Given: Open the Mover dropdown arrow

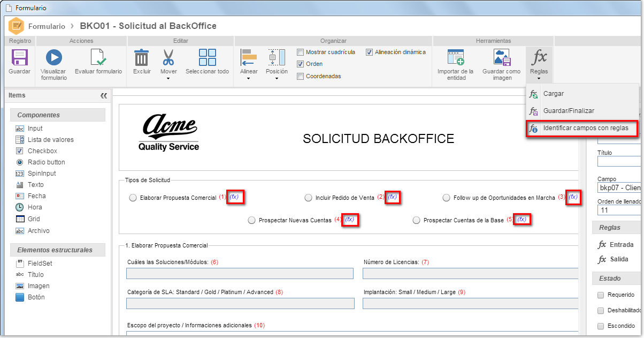Looking at the screenshot, I should [168, 79].
